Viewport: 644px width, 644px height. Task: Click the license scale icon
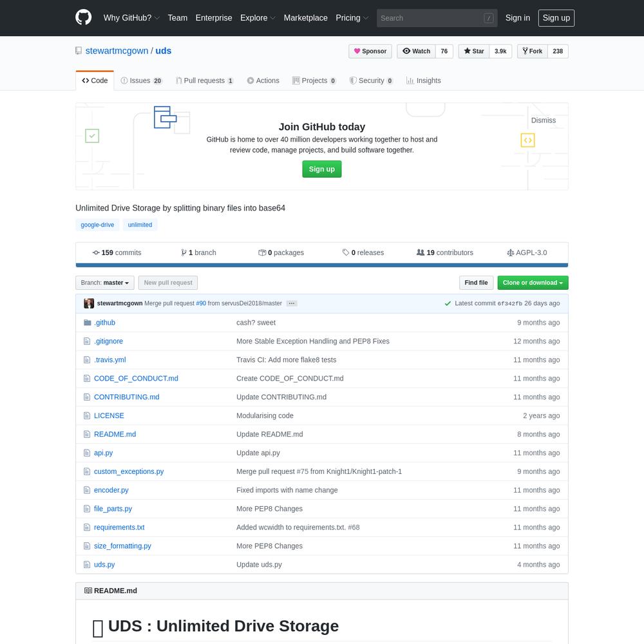(511, 252)
